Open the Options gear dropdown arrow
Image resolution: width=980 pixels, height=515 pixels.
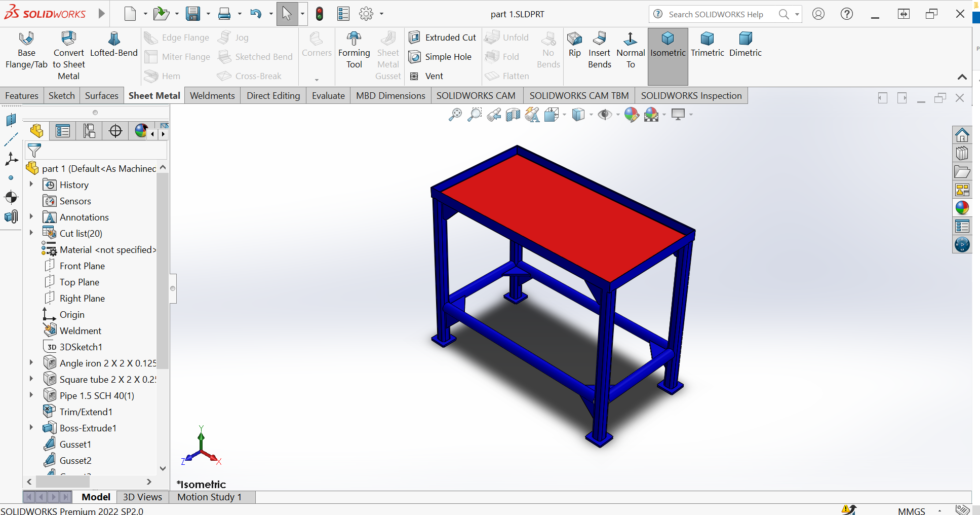click(381, 14)
